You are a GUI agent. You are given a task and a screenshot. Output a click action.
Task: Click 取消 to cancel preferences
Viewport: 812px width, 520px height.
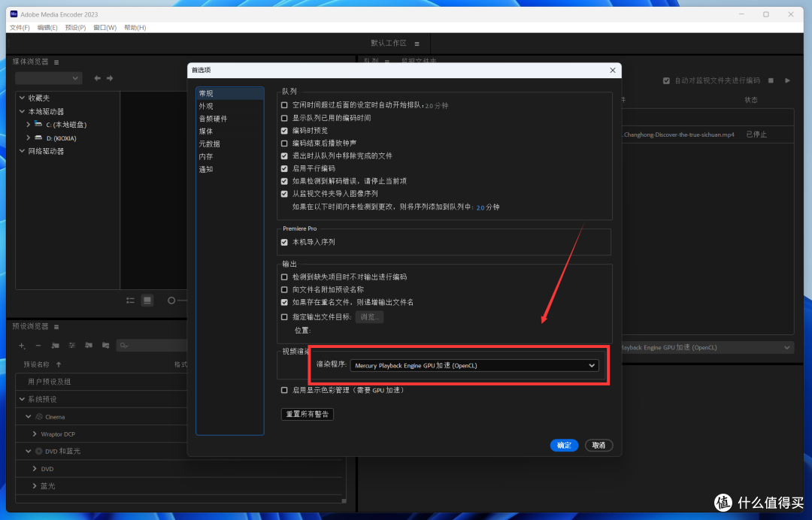click(x=598, y=445)
